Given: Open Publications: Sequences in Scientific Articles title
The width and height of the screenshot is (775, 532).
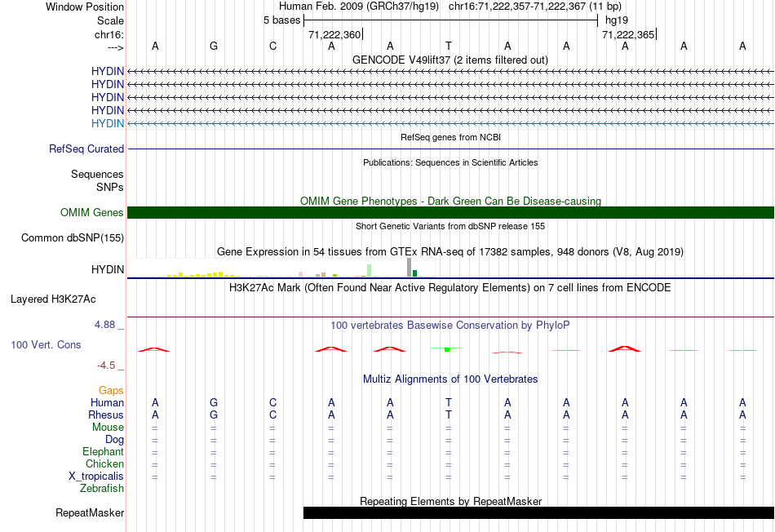Looking at the screenshot, I should tap(450, 162).
